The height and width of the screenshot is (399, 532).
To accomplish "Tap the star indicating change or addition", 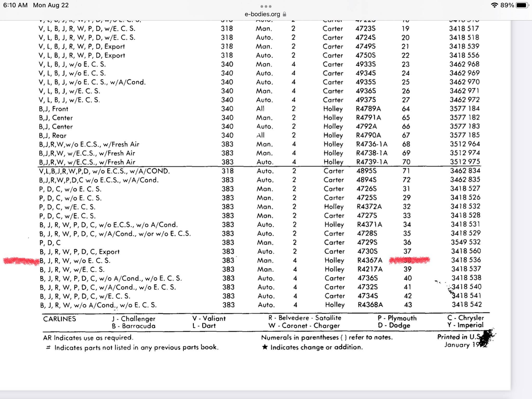I will point(265,347).
